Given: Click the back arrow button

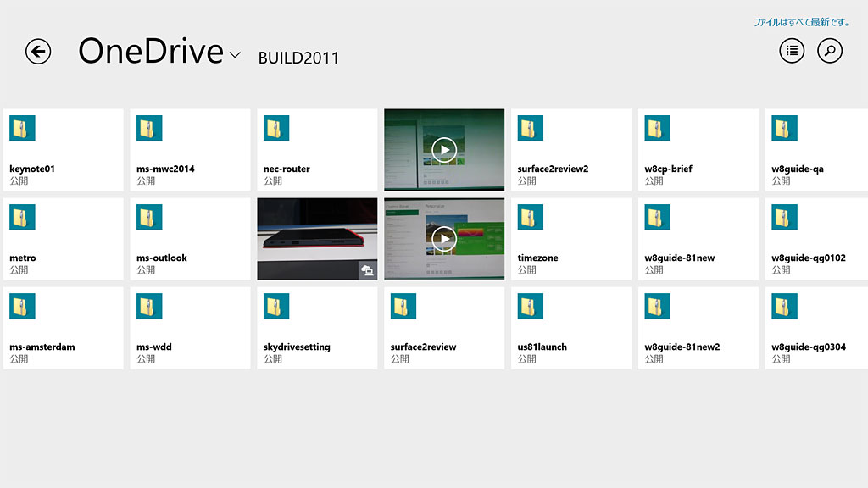Looking at the screenshot, I should (38, 52).
